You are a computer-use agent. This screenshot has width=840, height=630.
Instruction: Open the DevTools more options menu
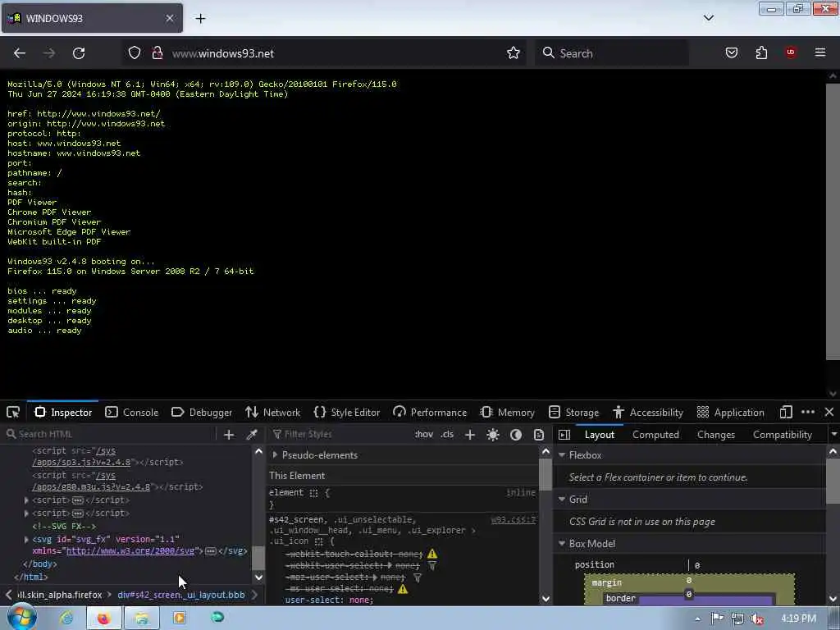pyautogui.click(x=808, y=412)
